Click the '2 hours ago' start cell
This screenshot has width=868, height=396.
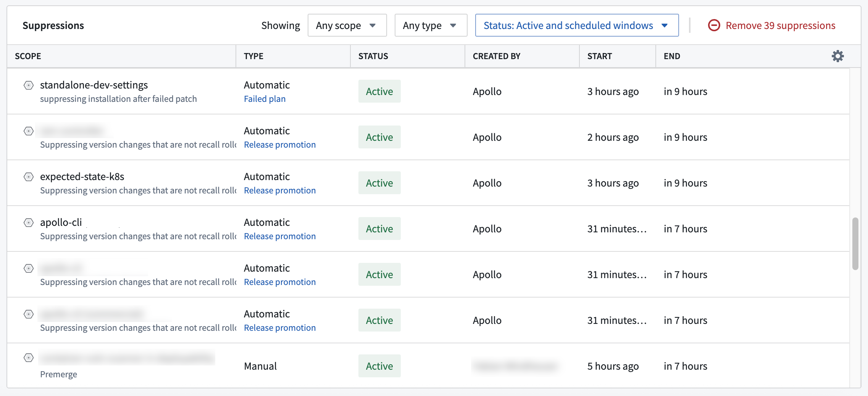pos(613,137)
